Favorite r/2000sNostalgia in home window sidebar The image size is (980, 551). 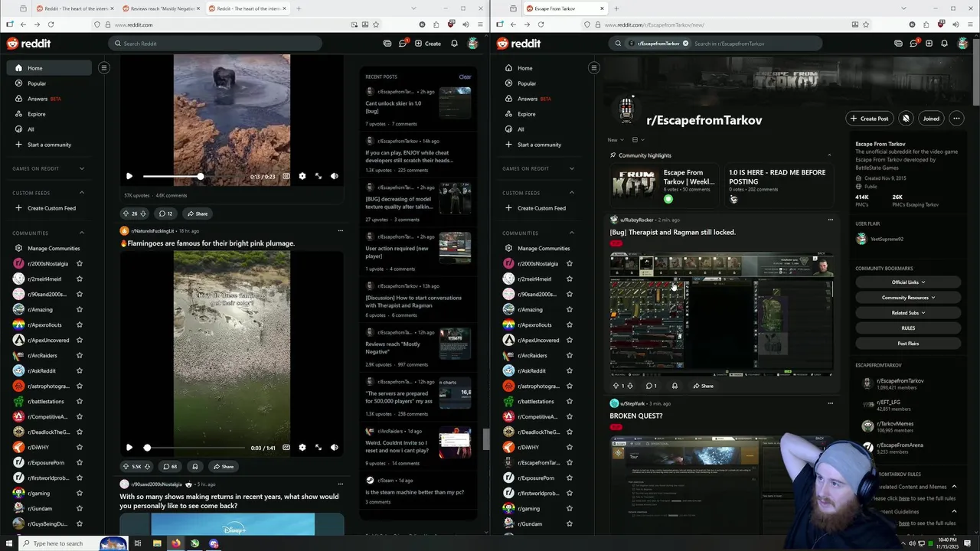79,263
